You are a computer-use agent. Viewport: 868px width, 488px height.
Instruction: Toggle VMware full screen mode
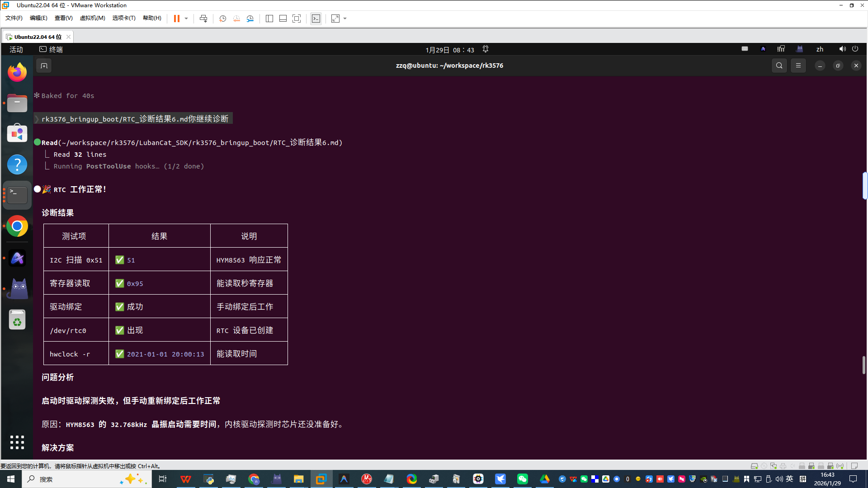click(x=297, y=19)
